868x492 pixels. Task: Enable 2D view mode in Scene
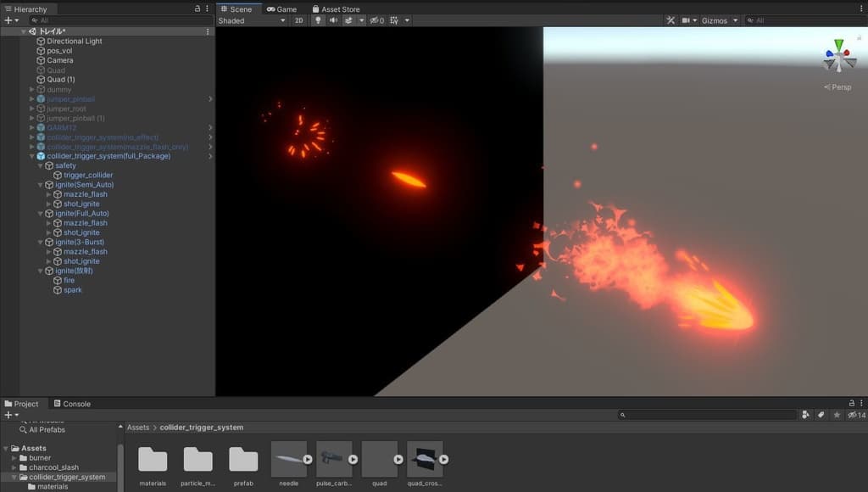(298, 20)
